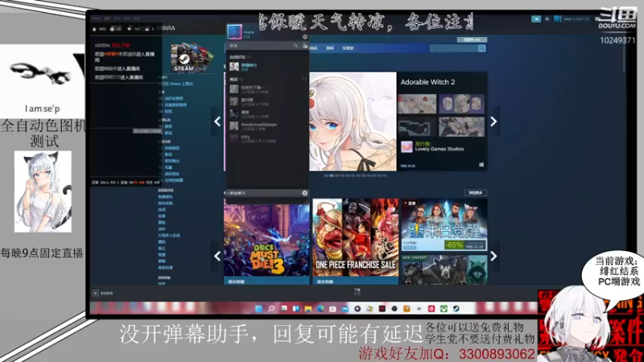The height and width of the screenshot is (362, 644).
Task: Click the Steam icon on the taskbar
Action: coord(456,309)
